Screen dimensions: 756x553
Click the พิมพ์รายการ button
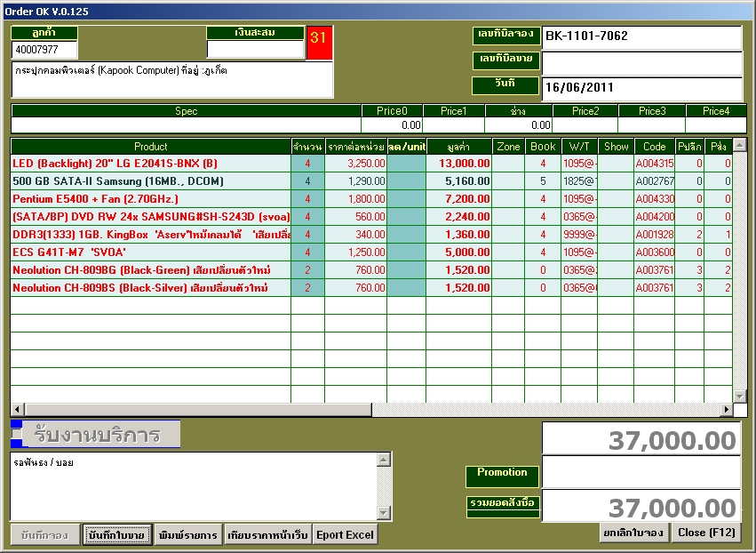(x=188, y=534)
